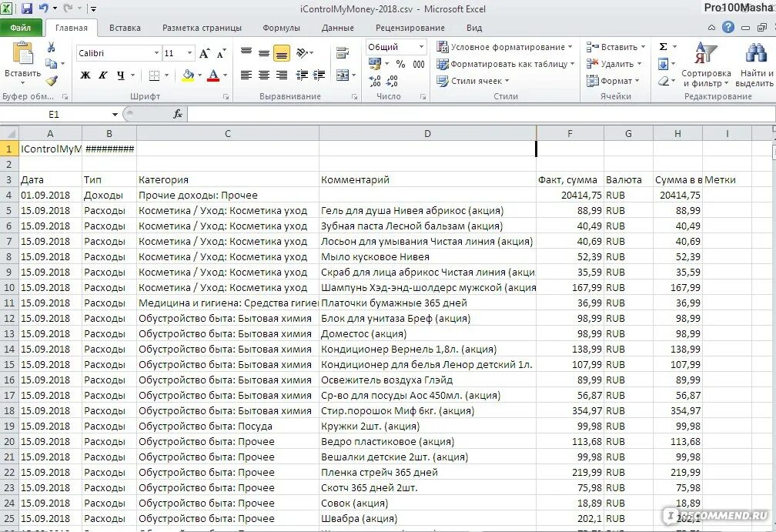776x532 pixels.
Task: Open Условное форматирование menu
Action: [x=503, y=47]
